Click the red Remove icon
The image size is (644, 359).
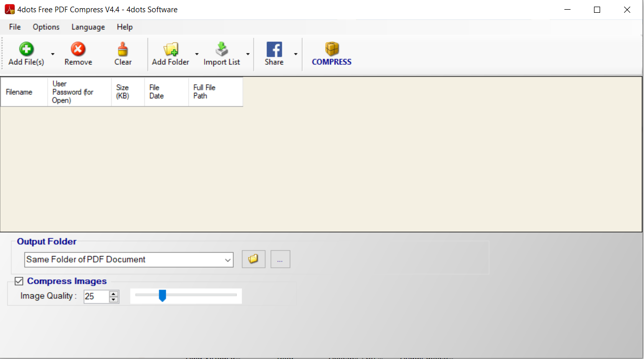(x=78, y=49)
